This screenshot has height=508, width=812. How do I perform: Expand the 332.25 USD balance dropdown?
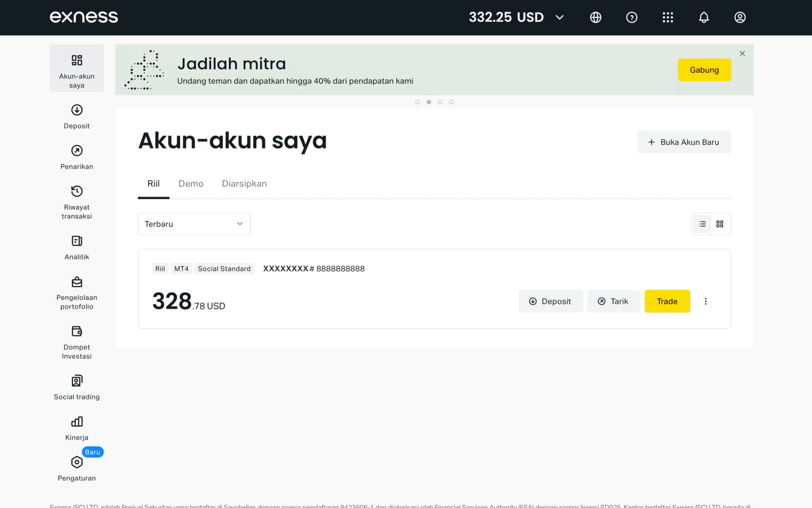[517, 17]
